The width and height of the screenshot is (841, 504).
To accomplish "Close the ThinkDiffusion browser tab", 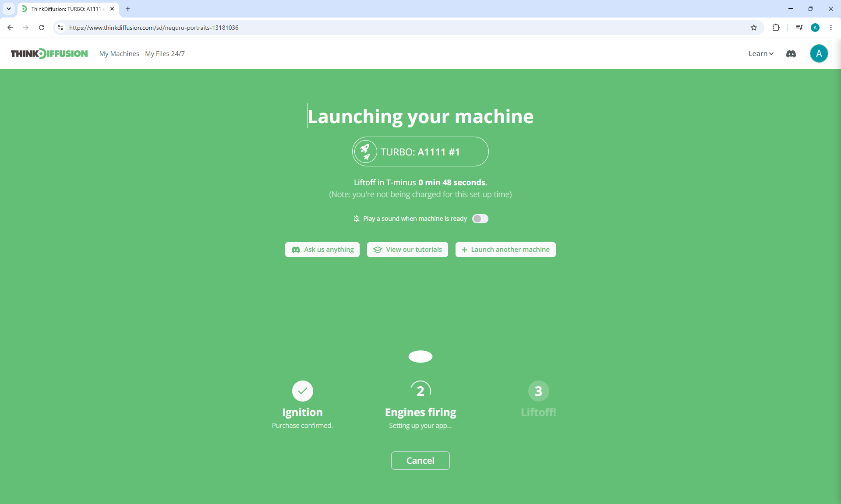I will tap(112, 9).
